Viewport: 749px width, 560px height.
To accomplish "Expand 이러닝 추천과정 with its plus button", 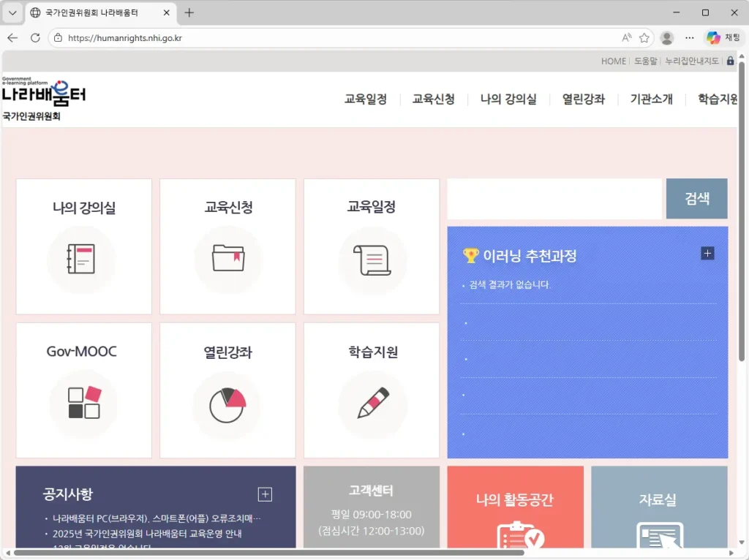I will pyautogui.click(x=707, y=253).
